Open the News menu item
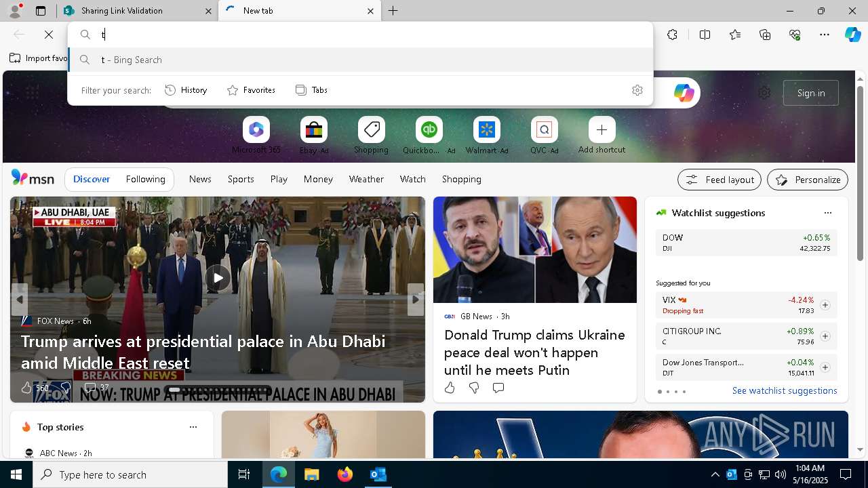This screenshot has width=868, height=488. 200,179
